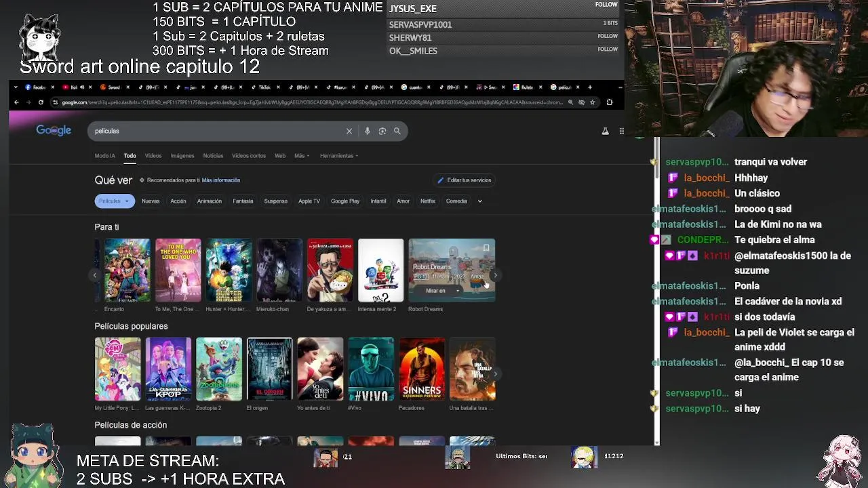Image resolution: width=868 pixels, height=488 pixels.
Task: Open the Intensa mente 2 poster
Action: point(380,270)
